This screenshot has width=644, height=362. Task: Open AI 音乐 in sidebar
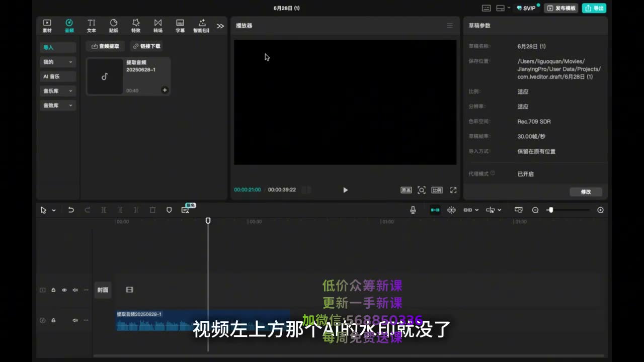[x=58, y=76]
